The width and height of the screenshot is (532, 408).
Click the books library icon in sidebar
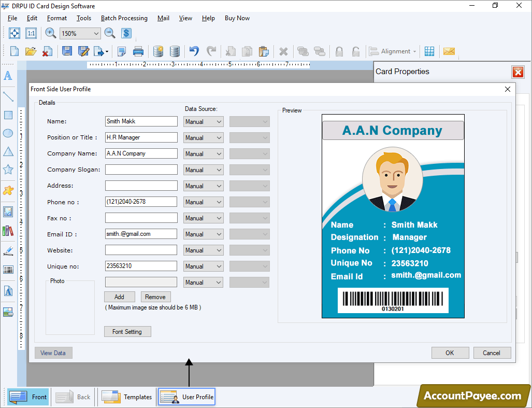8,231
